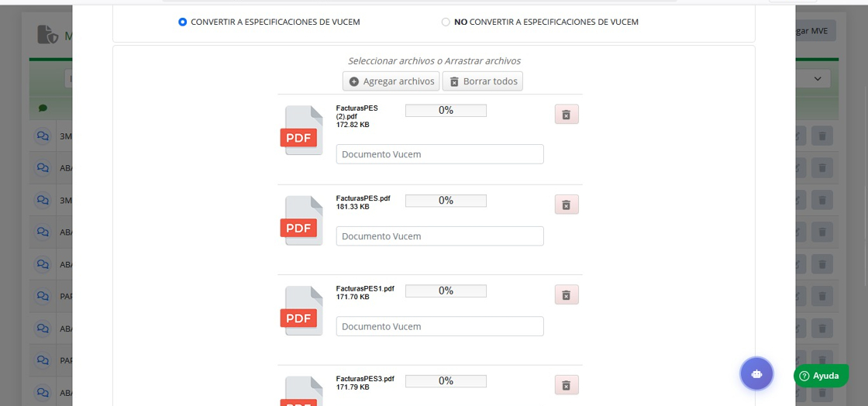Click Documento Vucem field under FacturasPES.pdf
Screen dimensions: 868x406
tap(439, 236)
